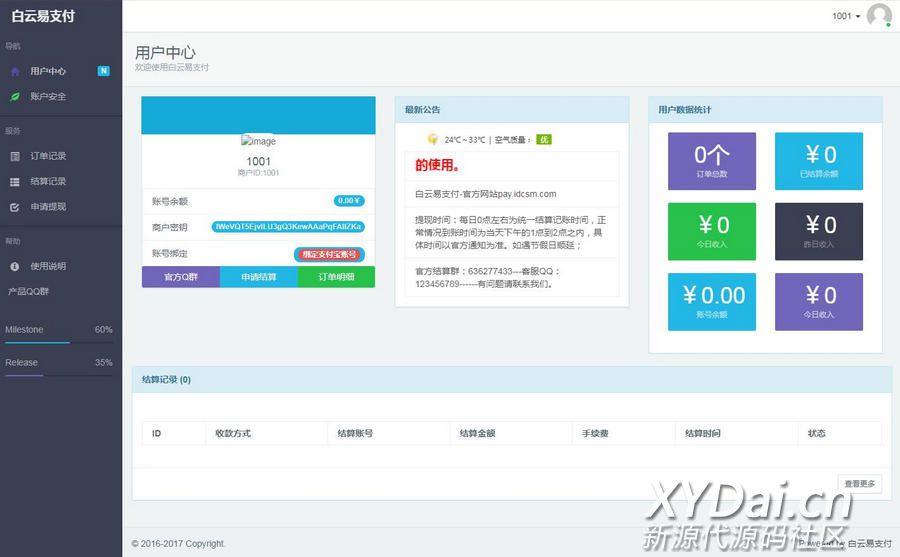Click the order record icon beside 订单记录
Viewport: 900px width, 557px height.
tap(15, 156)
